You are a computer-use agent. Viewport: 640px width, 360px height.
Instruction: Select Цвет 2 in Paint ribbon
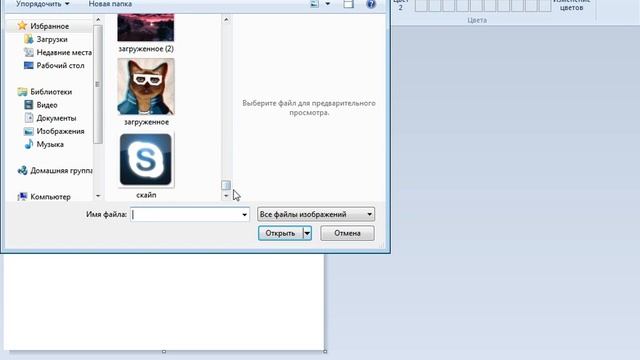tap(400, 5)
